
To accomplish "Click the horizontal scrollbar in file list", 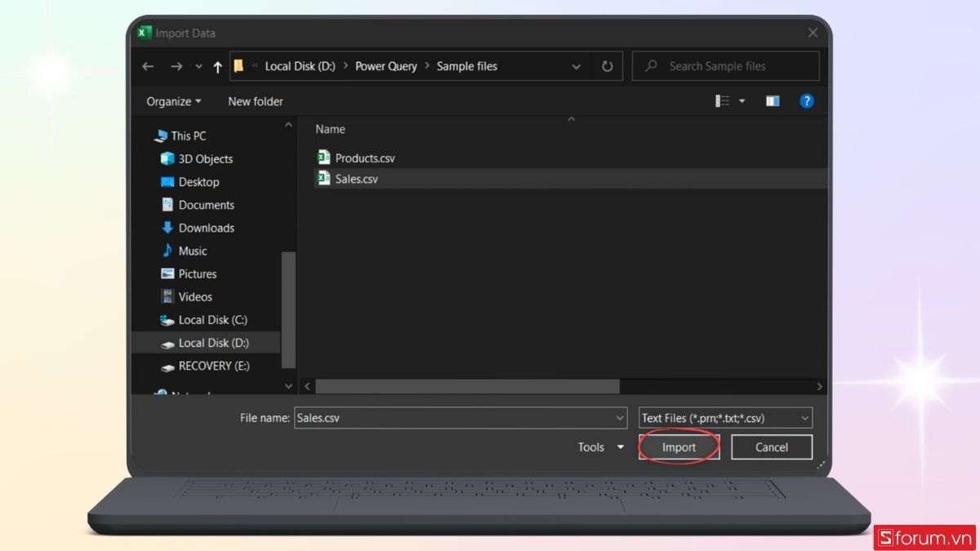I will pos(467,386).
